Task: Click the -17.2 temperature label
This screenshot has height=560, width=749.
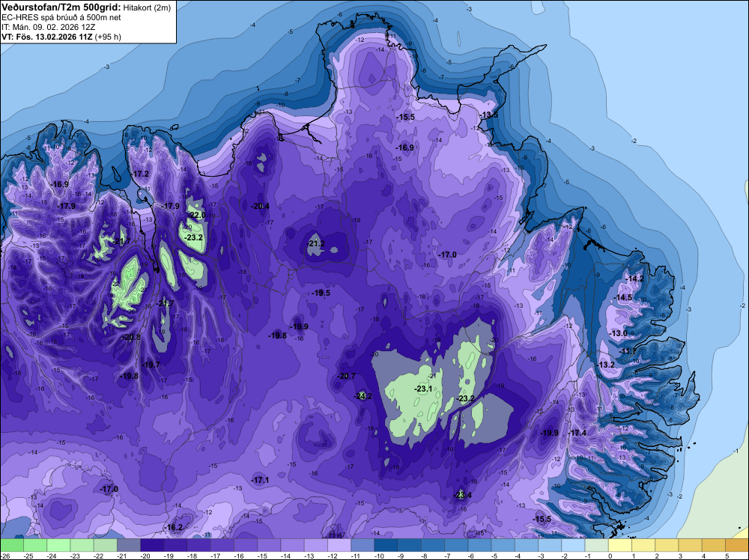Action: tap(140, 174)
